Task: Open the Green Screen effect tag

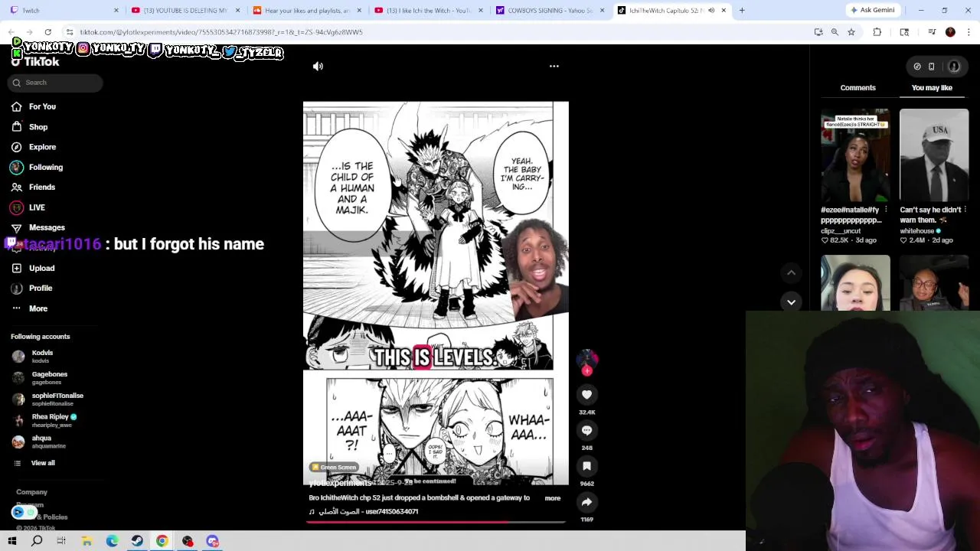Action: 334,468
